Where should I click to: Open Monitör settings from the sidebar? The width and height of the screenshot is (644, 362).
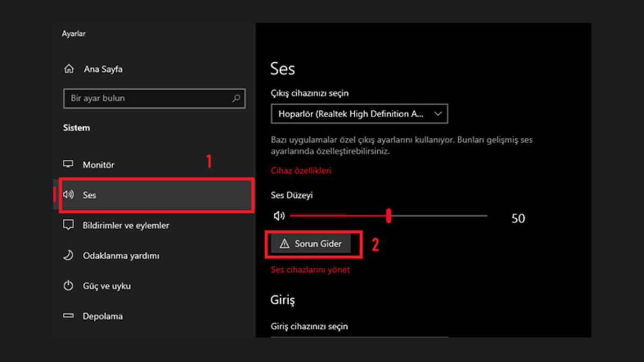pyautogui.click(x=99, y=165)
